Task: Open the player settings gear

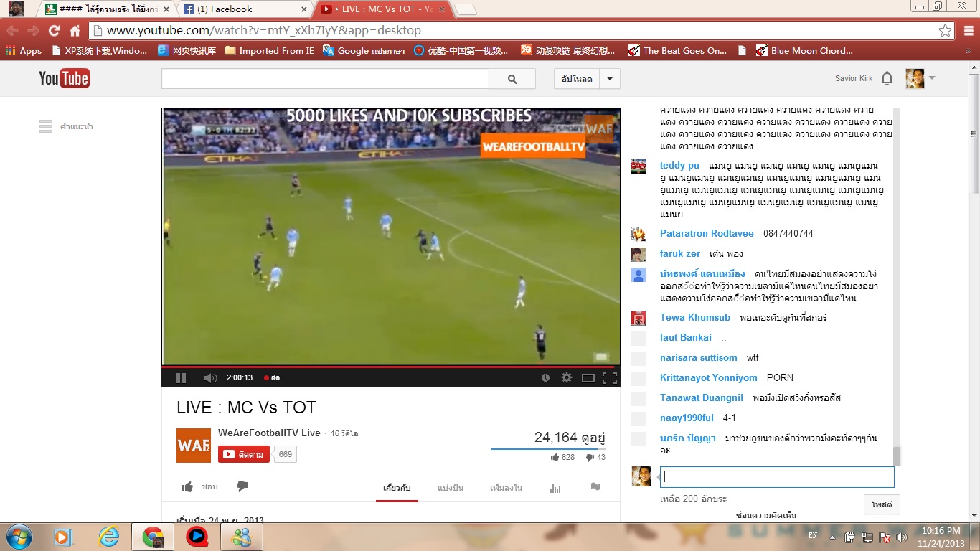Action: coord(567,378)
